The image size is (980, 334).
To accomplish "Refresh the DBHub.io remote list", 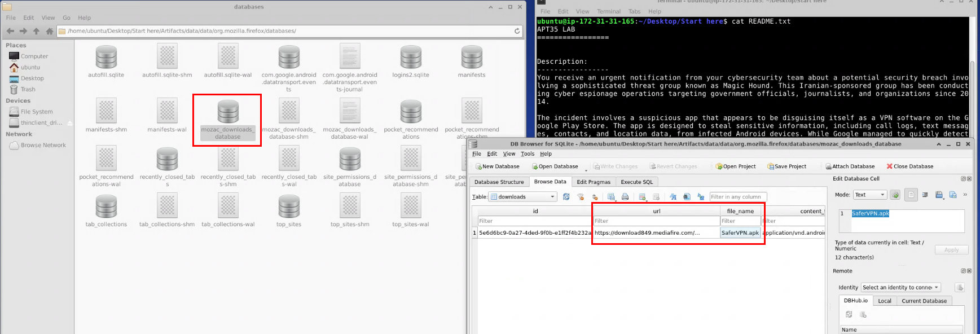I will click(x=849, y=315).
